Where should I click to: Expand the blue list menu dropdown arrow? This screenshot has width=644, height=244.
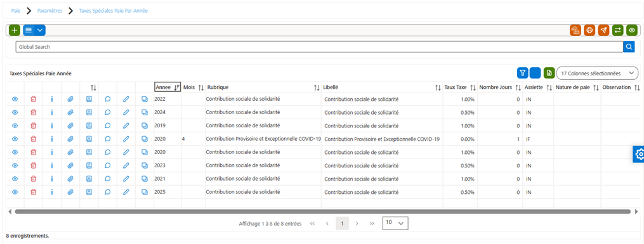40,30
